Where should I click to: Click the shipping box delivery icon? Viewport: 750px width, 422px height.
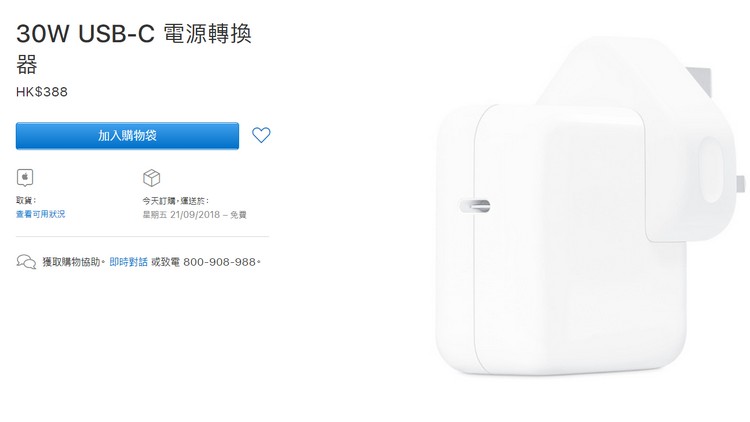tap(152, 178)
